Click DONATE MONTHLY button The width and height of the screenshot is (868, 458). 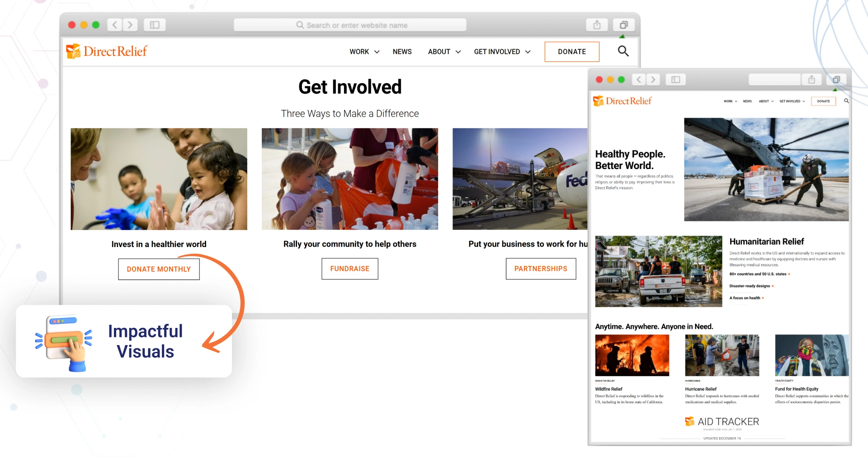[x=159, y=269]
